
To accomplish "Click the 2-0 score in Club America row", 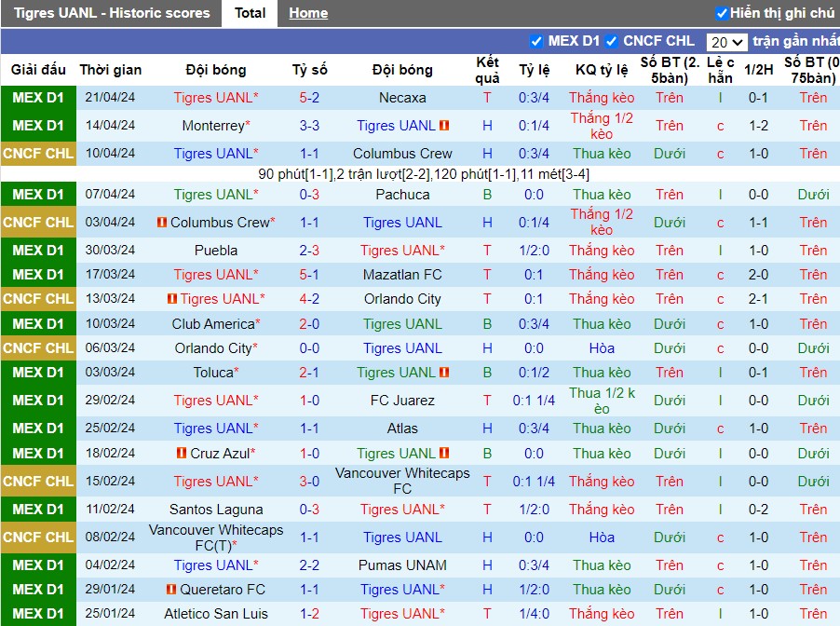I will coord(309,324).
